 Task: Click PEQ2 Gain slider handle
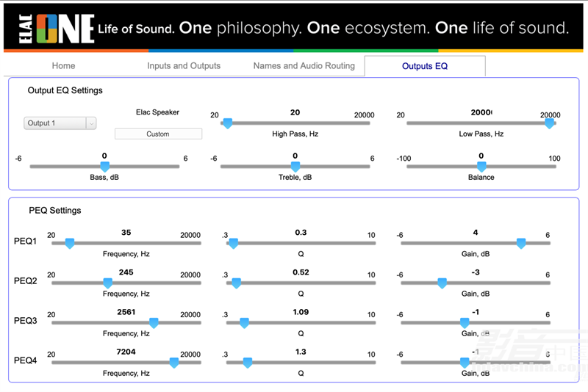(x=442, y=283)
